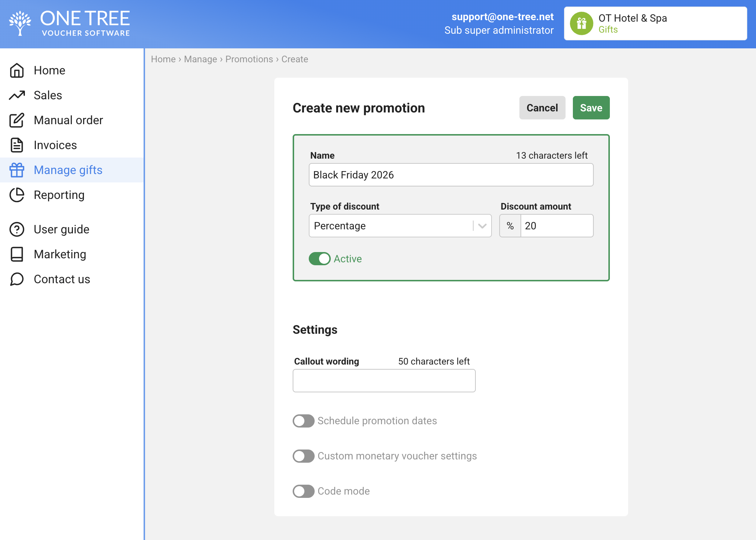Click the Active label next to toggle
The image size is (756, 540).
pos(348,259)
